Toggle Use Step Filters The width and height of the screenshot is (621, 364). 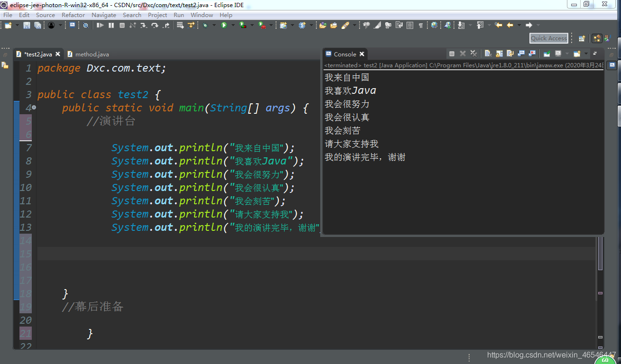coord(191,25)
